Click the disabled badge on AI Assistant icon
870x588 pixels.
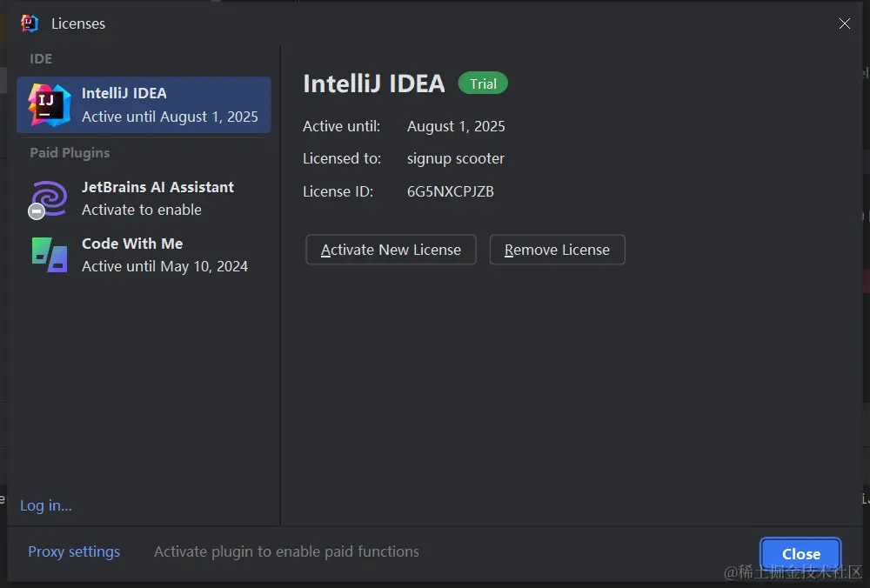[37, 211]
